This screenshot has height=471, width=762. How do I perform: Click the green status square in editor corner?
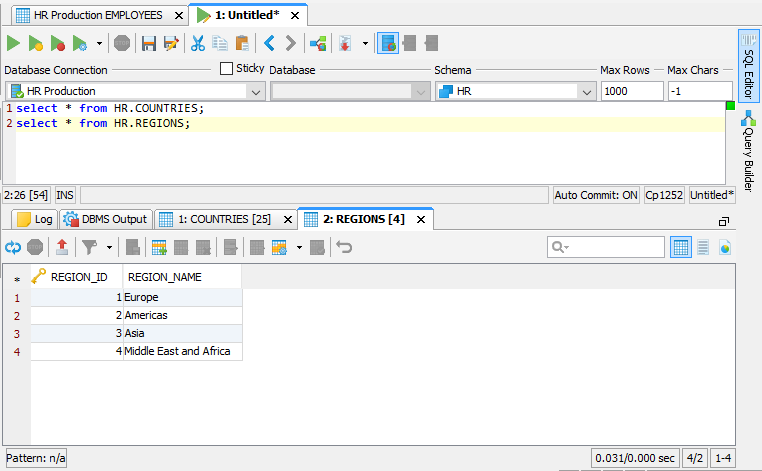(730, 105)
